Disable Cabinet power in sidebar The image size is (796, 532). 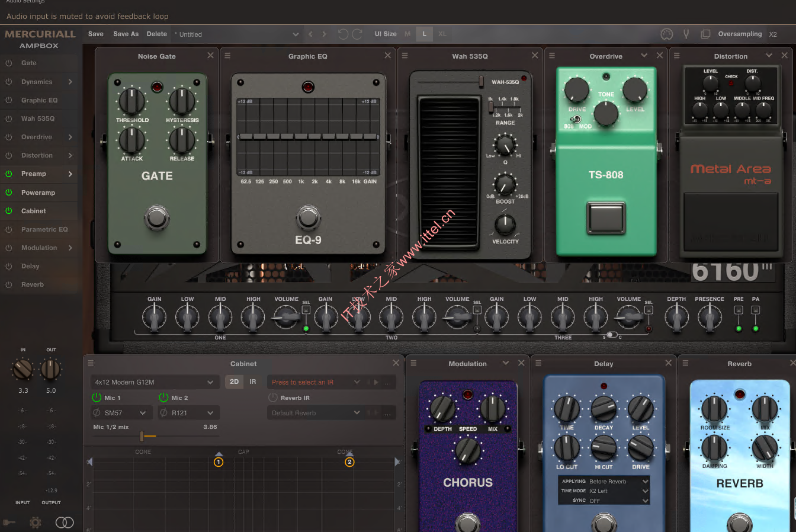pos(9,211)
